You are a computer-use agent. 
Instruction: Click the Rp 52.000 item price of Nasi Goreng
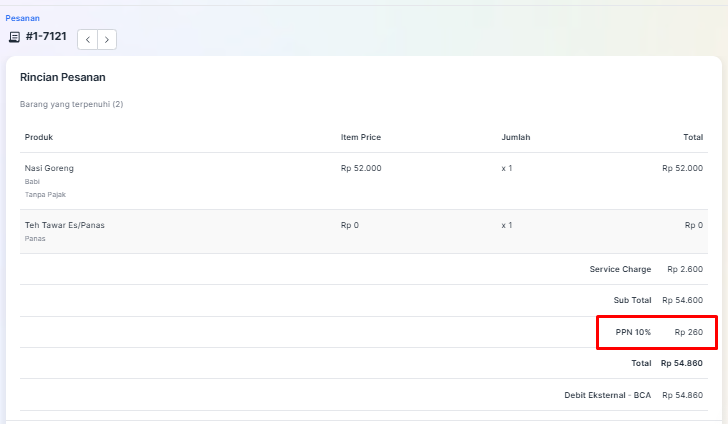361,168
